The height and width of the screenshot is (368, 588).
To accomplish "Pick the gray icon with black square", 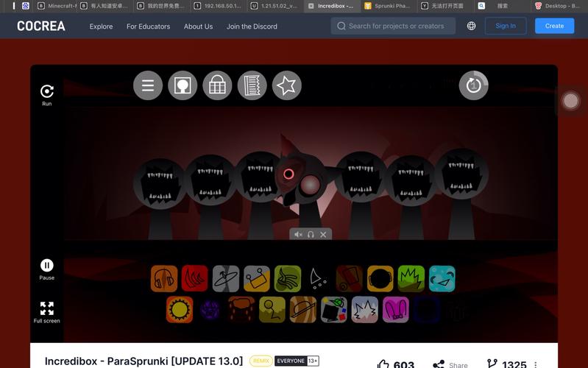I will click(x=334, y=309).
